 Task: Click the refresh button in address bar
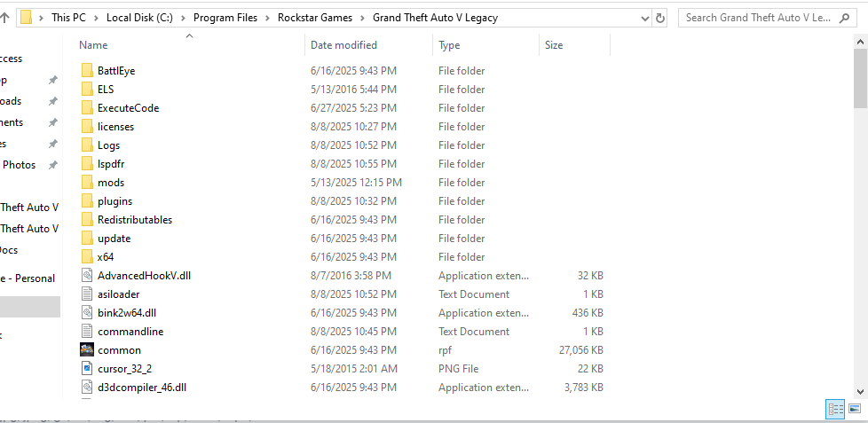659,18
